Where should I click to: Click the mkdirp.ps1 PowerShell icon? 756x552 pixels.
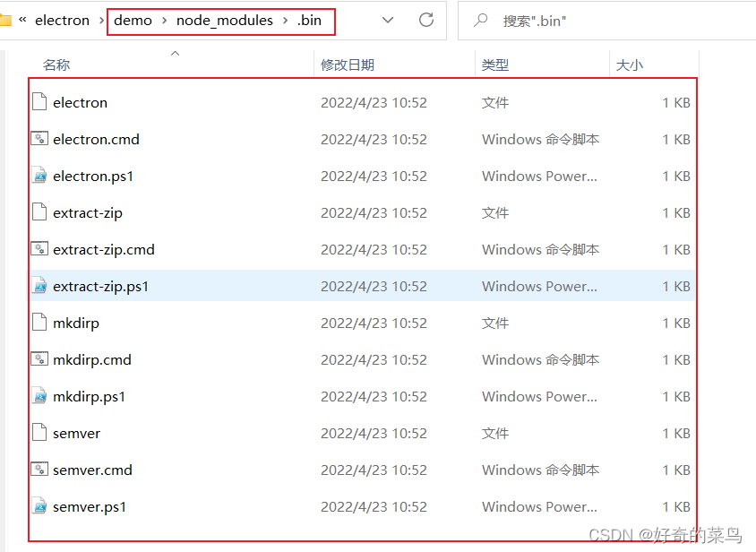click(x=39, y=396)
